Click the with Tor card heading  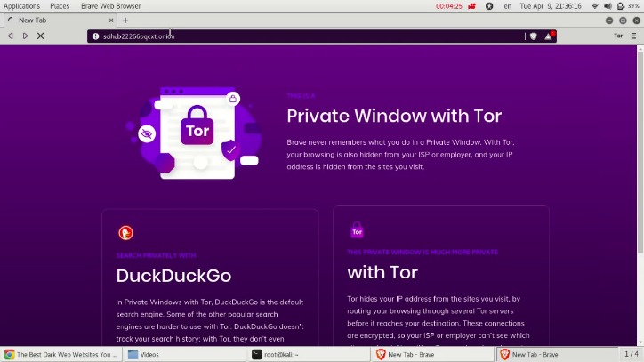(382, 272)
